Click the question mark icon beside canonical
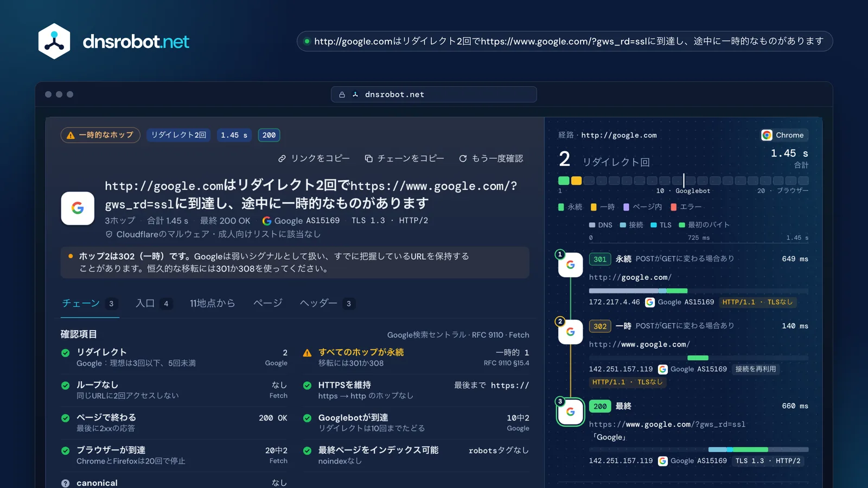The height and width of the screenshot is (488, 868). coord(66,483)
